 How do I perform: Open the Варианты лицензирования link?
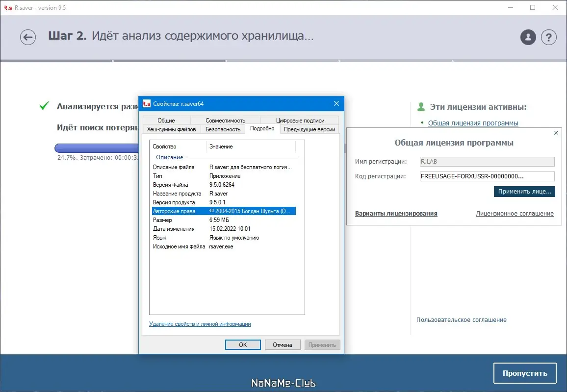tap(396, 214)
